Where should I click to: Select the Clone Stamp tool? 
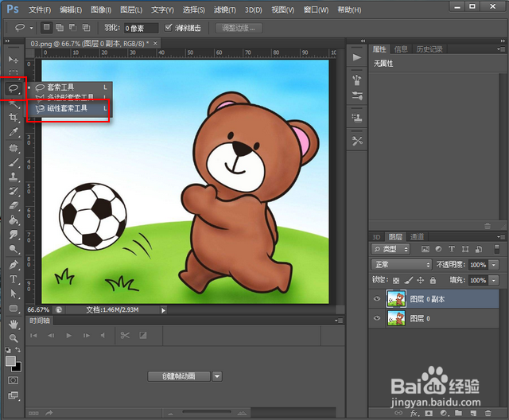pyautogui.click(x=14, y=177)
